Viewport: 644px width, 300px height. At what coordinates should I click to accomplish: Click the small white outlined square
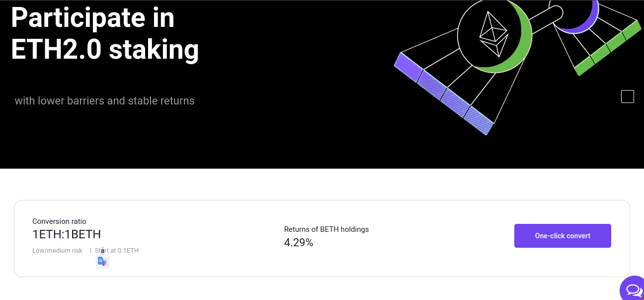coord(628,97)
